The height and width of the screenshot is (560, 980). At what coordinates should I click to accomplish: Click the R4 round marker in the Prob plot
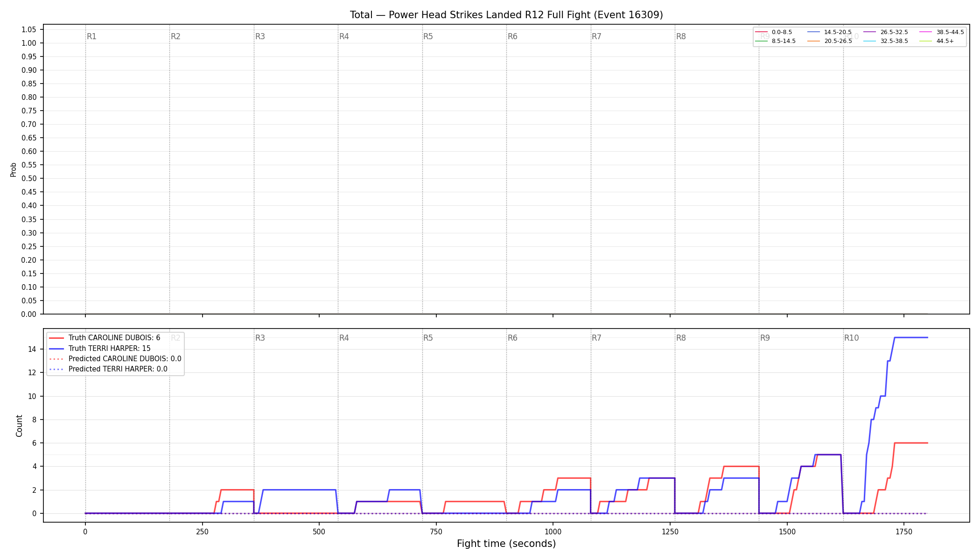click(x=344, y=36)
